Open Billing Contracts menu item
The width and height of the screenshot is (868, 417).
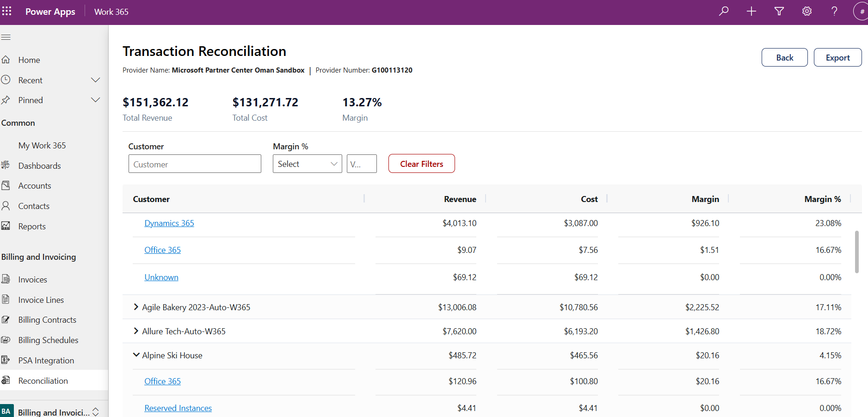pos(47,319)
